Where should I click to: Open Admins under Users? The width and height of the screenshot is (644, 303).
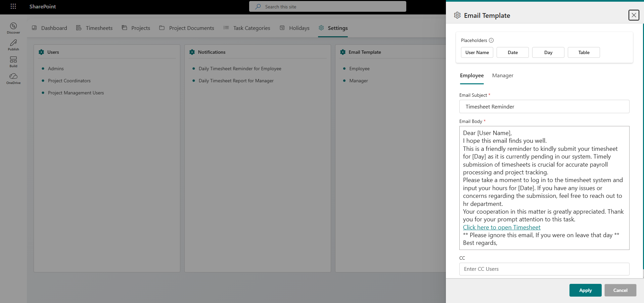tap(56, 69)
